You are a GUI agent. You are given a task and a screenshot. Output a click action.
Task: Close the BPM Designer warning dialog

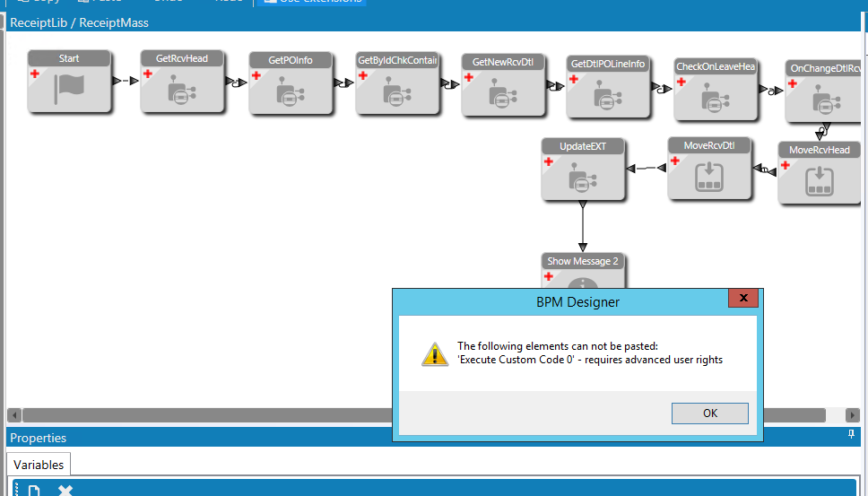click(742, 298)
